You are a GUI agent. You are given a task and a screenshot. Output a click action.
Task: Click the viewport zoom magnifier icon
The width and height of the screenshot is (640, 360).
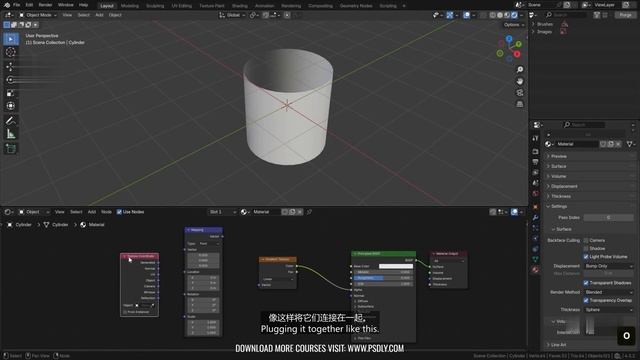520,70
